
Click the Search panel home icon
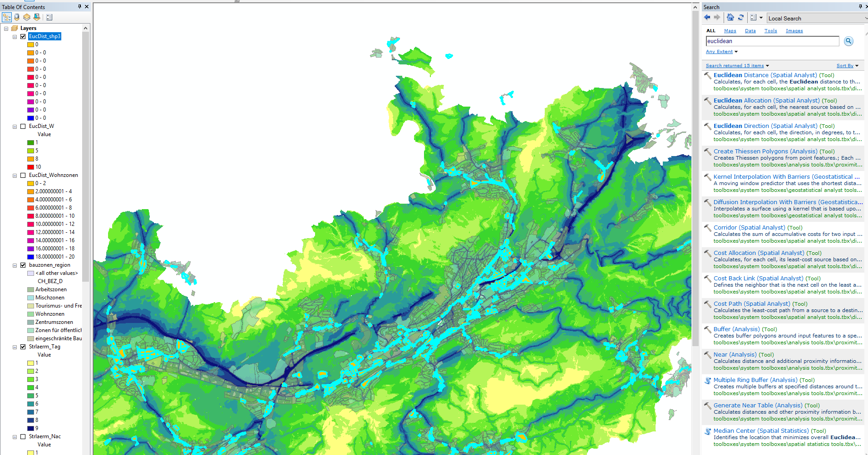pos(730,18)
